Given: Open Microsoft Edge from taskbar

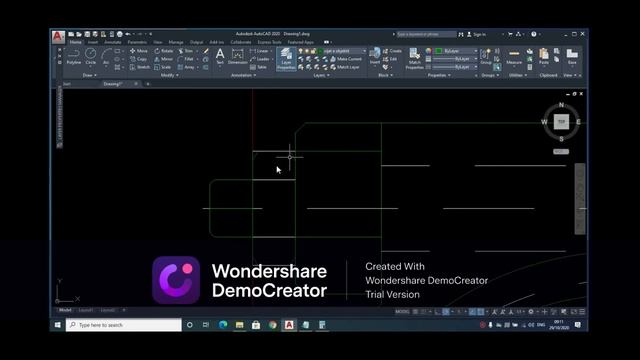Looking at the screenshot, I should (223, 325).
